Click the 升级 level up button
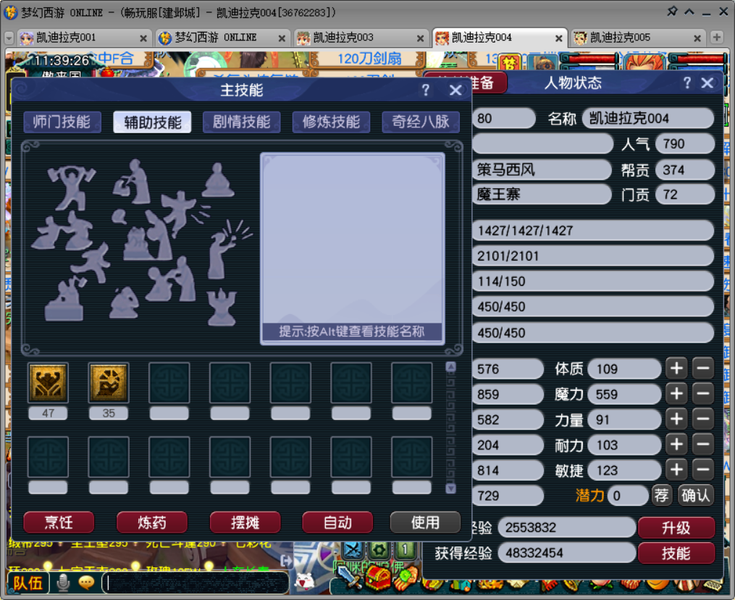This screenshot has width=735, height=600. click(676, 528)
